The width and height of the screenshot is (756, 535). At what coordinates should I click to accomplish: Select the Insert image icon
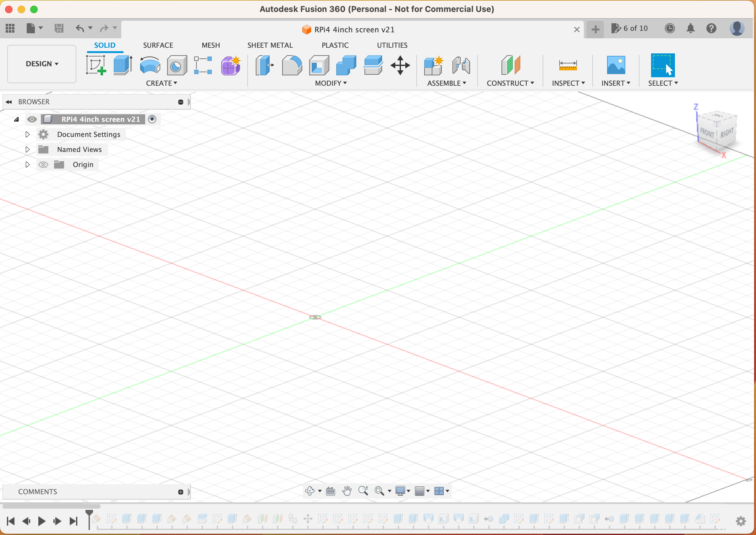pos(616,65)
